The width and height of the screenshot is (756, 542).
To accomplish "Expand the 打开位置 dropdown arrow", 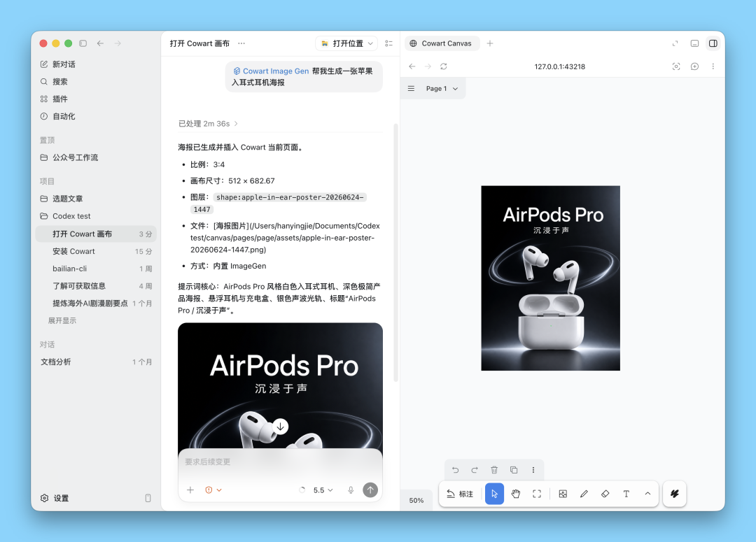I will click(x=370, y=43).
